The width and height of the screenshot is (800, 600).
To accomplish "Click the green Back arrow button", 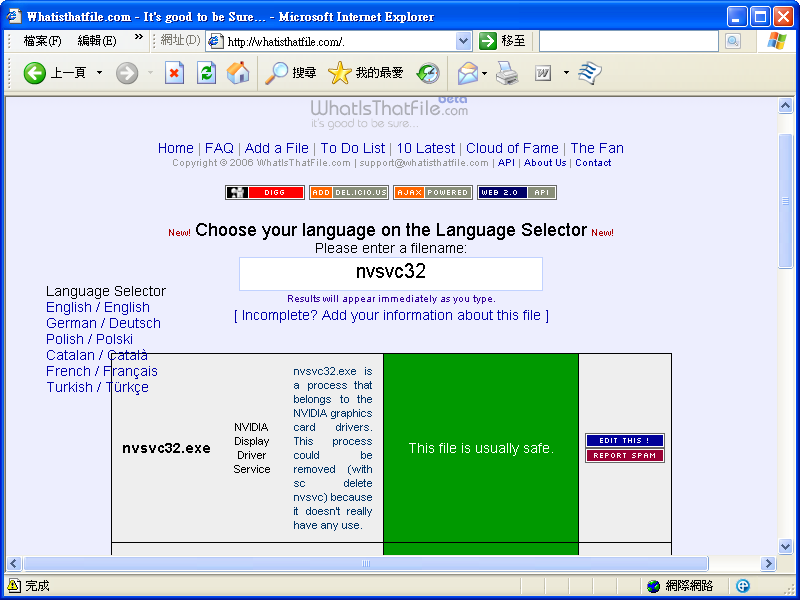I will (35, 73).
